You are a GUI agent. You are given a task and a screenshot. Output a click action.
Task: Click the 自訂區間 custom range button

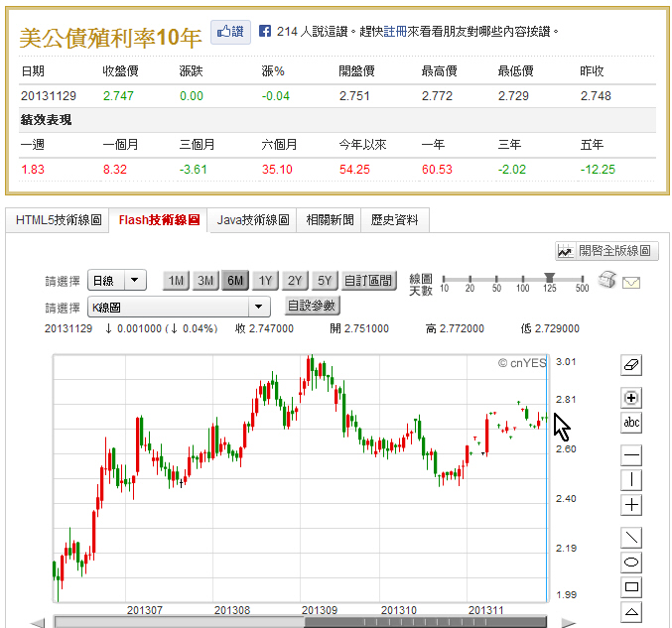[x=368, y=281]
